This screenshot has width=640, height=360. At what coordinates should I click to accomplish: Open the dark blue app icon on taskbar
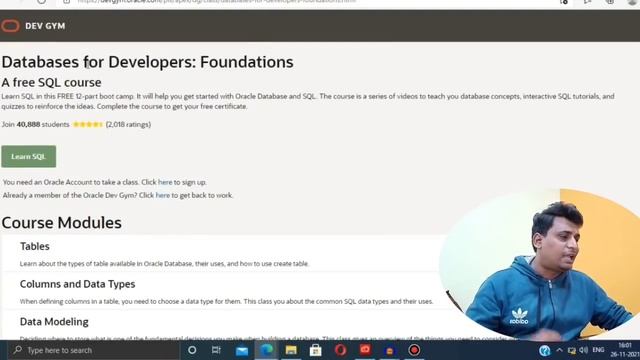390,351
